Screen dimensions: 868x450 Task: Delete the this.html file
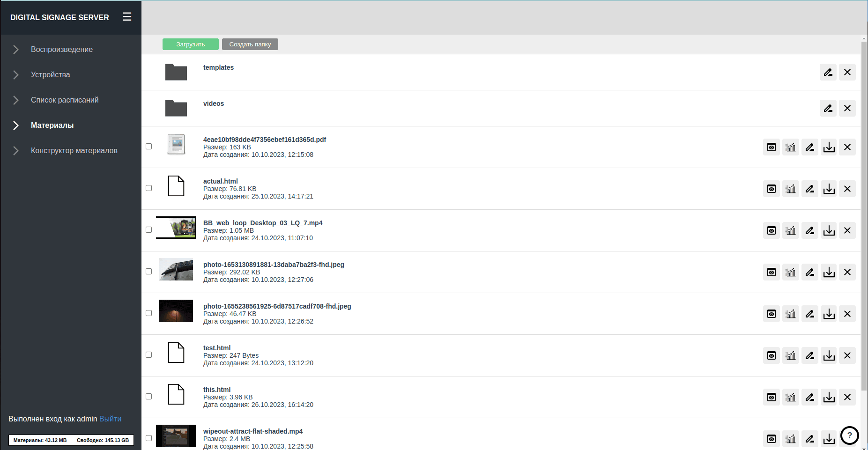point(847,398)
